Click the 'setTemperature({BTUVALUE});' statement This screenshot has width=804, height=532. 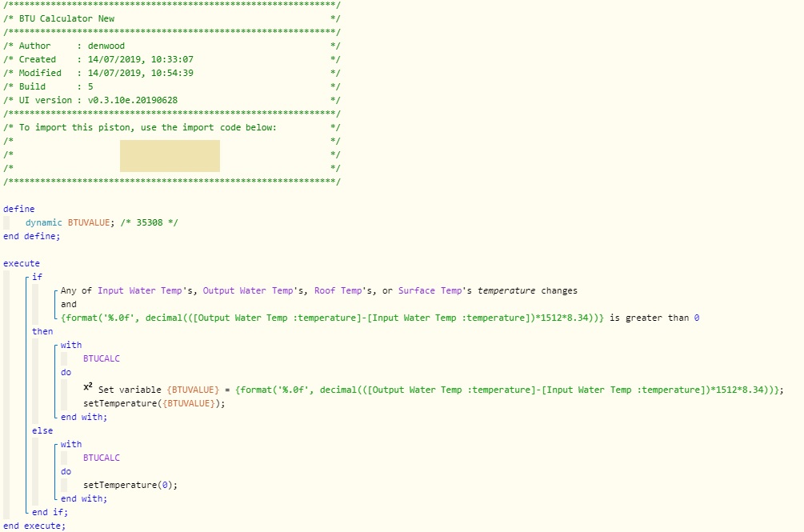click(x=154, y=403)
